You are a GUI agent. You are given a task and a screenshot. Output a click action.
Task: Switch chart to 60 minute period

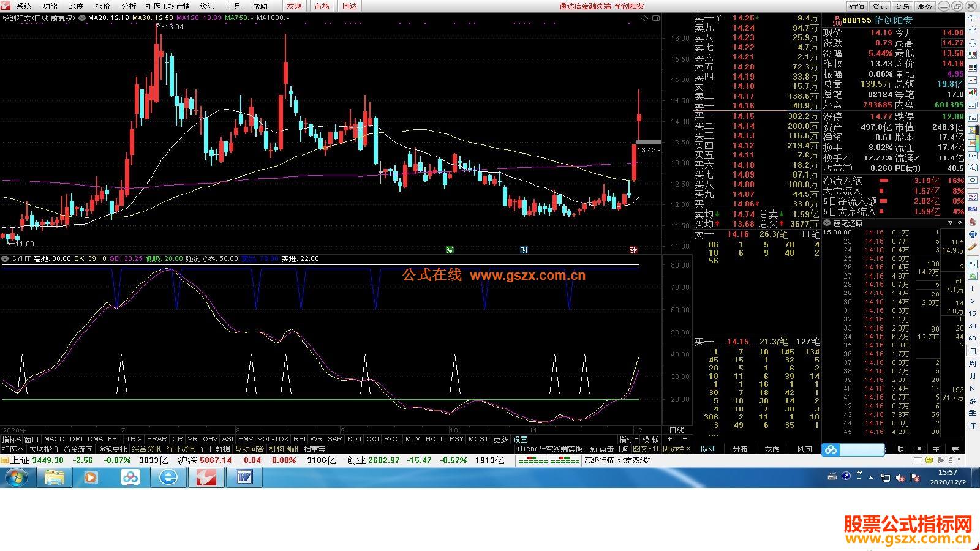click(973, 338)
